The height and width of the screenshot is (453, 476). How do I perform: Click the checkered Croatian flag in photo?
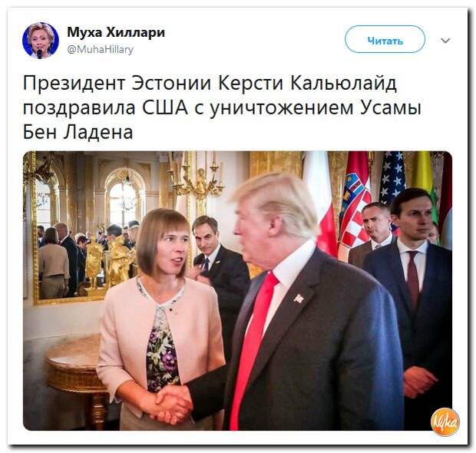click(355, 207)
